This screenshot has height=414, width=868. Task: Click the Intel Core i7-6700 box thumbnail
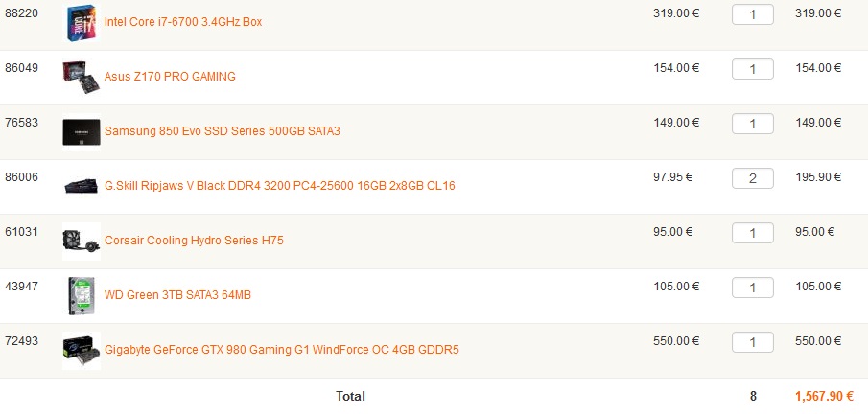tap(82, 21)
